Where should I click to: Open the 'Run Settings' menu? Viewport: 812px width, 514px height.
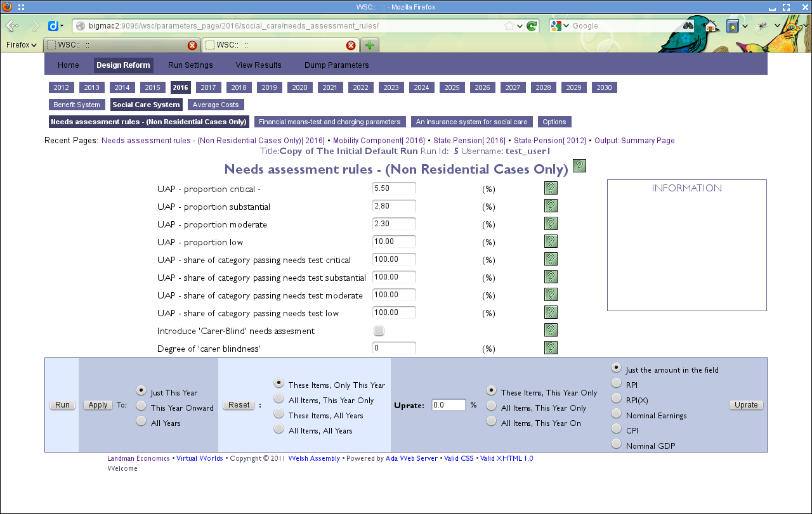tap(190, 65)
